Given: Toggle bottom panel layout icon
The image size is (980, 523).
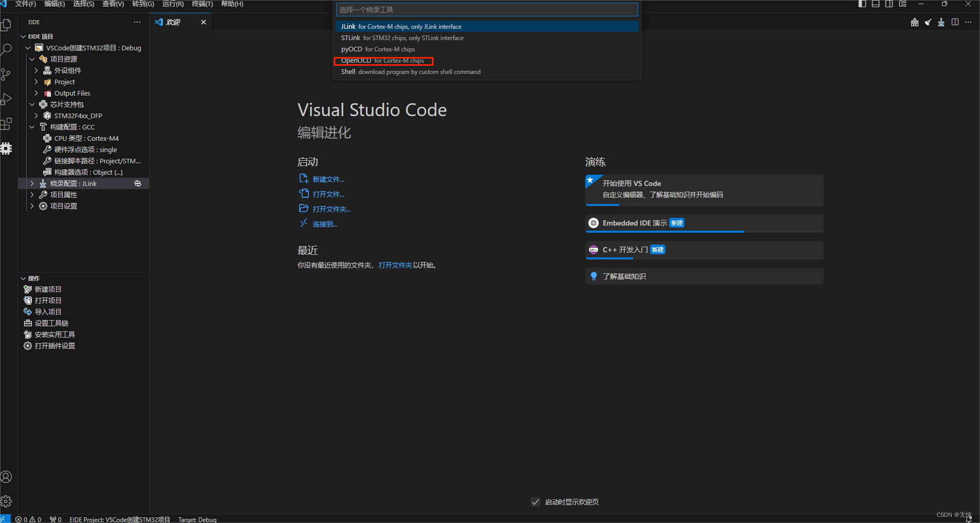Looking at the screenshot, I should 876,4.
